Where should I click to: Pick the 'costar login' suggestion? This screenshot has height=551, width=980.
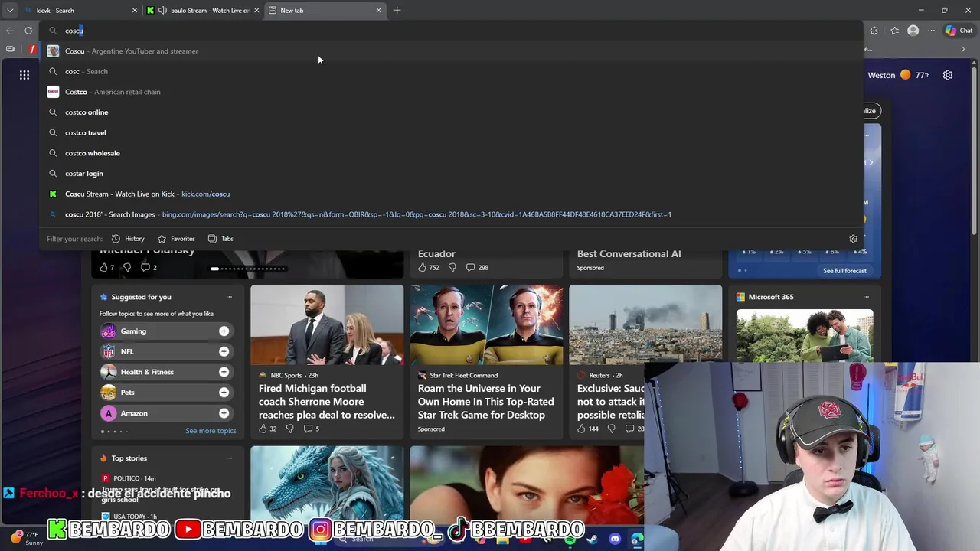point(452,174)
